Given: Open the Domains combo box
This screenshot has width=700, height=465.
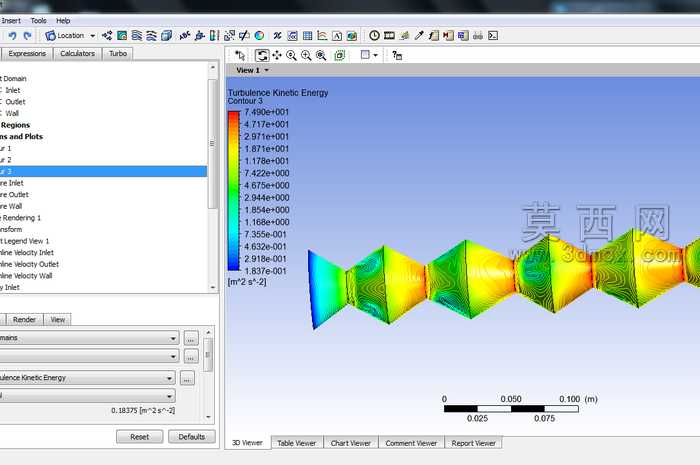Looking at the screenshot, I should pos(89,338).
